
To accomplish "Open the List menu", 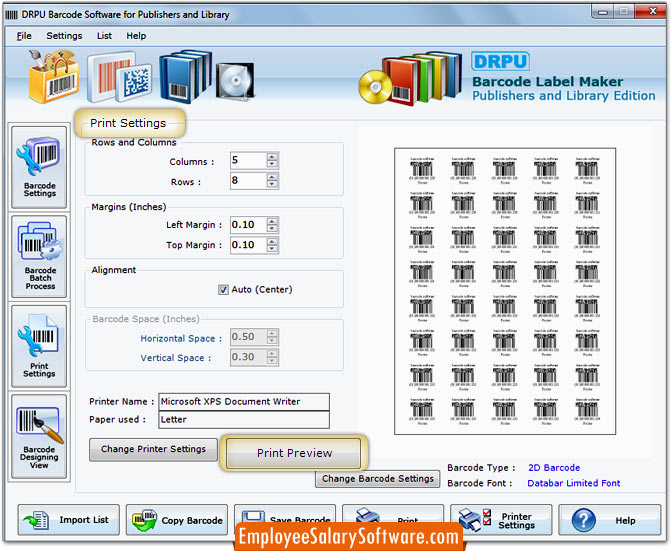I will click(104, 36).
